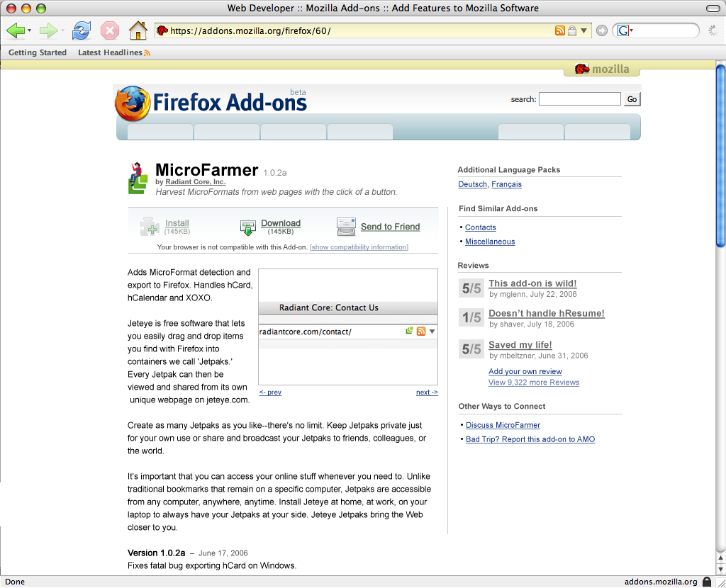The width and height of the screenshot is (726, 588).
Task: Click the RSS feed icon in the address bar
Action: pyautogui.click(x=560, y=31)
